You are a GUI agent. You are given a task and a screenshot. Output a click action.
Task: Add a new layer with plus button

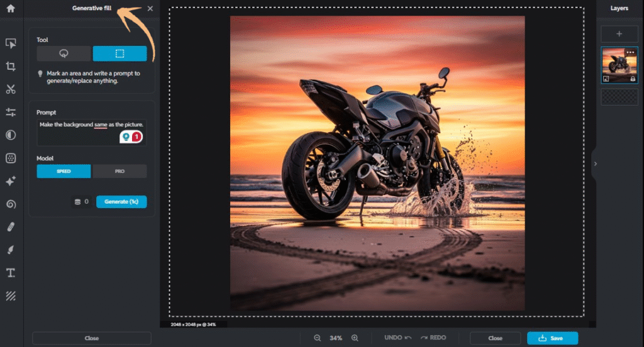[619, 34]
